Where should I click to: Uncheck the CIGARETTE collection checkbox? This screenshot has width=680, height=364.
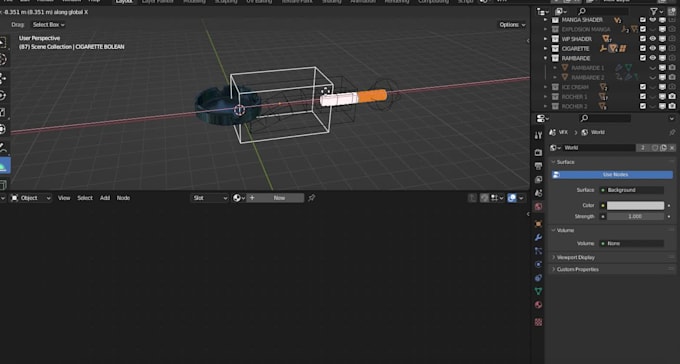pos(643,49)
